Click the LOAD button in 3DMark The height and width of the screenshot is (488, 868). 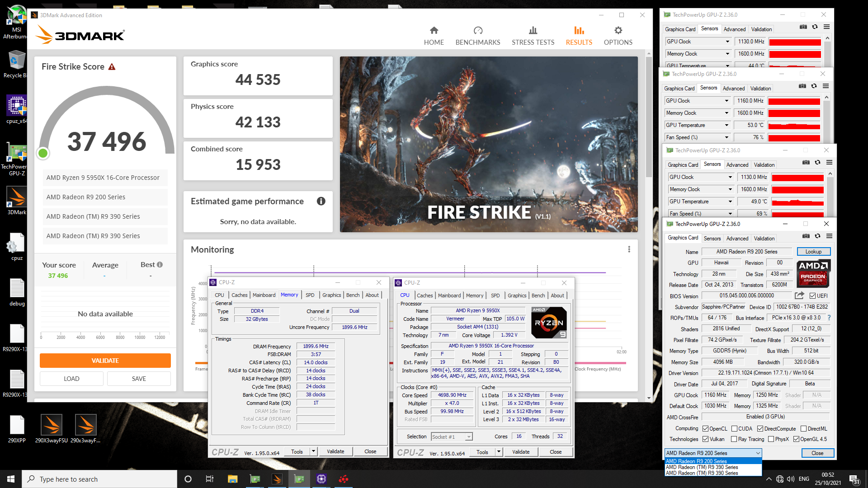(x=71, y=379)
